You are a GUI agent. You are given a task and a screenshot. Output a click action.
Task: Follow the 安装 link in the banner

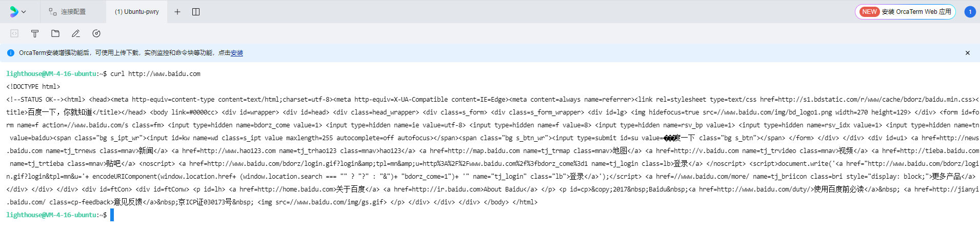click(x=237, y=53)
